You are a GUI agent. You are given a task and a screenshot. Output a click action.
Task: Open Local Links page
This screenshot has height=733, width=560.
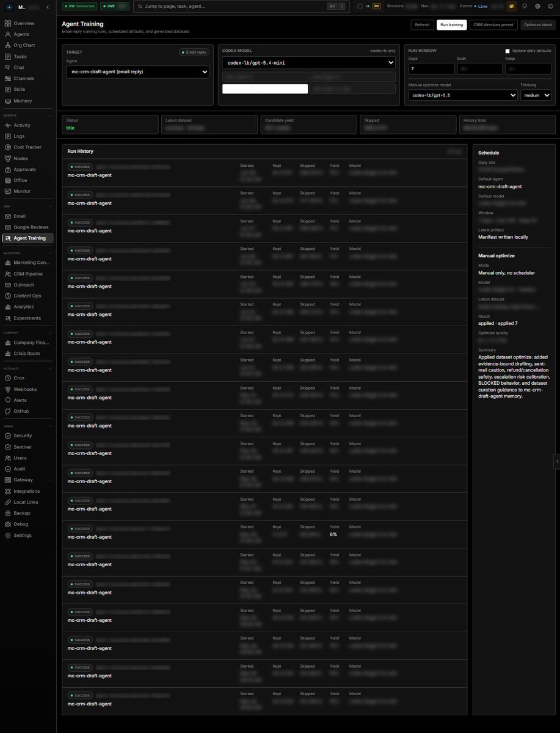(x=27, y=502)
